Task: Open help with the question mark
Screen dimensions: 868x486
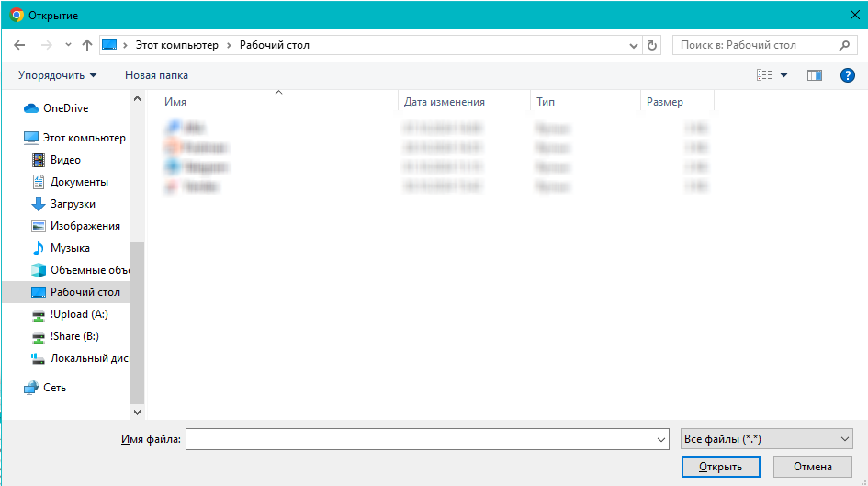Action: click(x=848, y=75)
